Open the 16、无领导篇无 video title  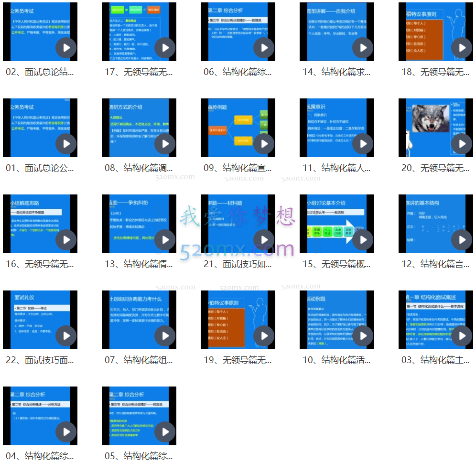40,264
